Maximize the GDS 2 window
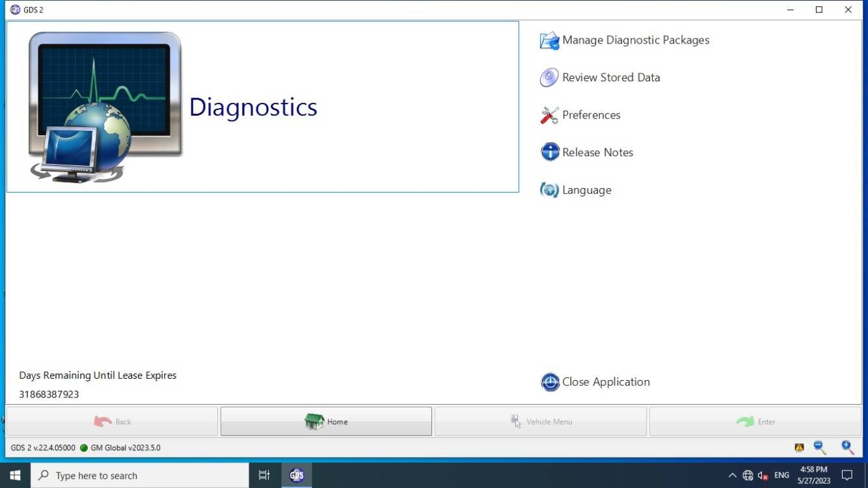This screenshot has height=488, width=868. (x=819, y=10)
